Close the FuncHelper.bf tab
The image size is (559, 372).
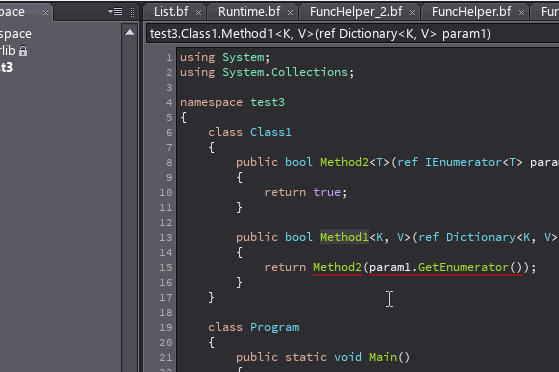click(522, 13)
